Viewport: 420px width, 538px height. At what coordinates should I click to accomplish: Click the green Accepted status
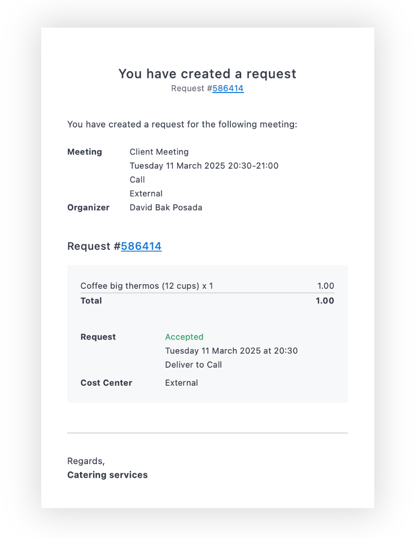184,337
